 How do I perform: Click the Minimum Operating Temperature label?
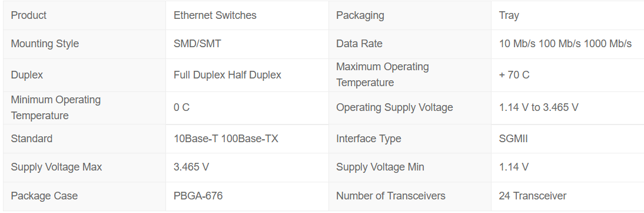click(56, 107)
